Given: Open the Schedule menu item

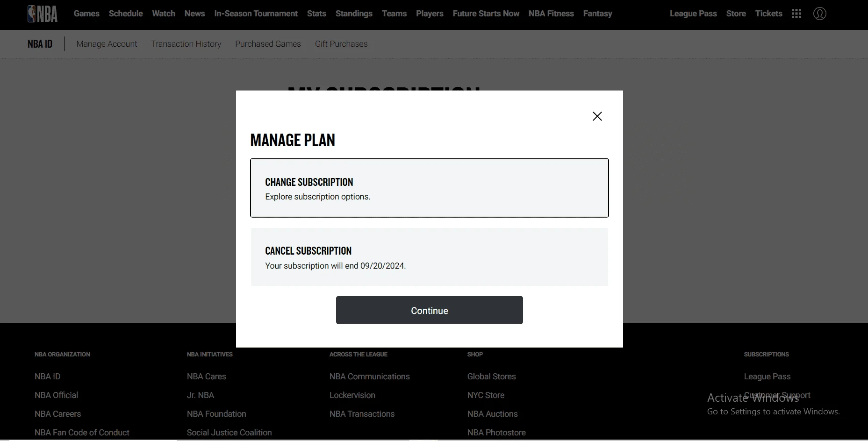Looking at the screenshot, I should [126, 14].
